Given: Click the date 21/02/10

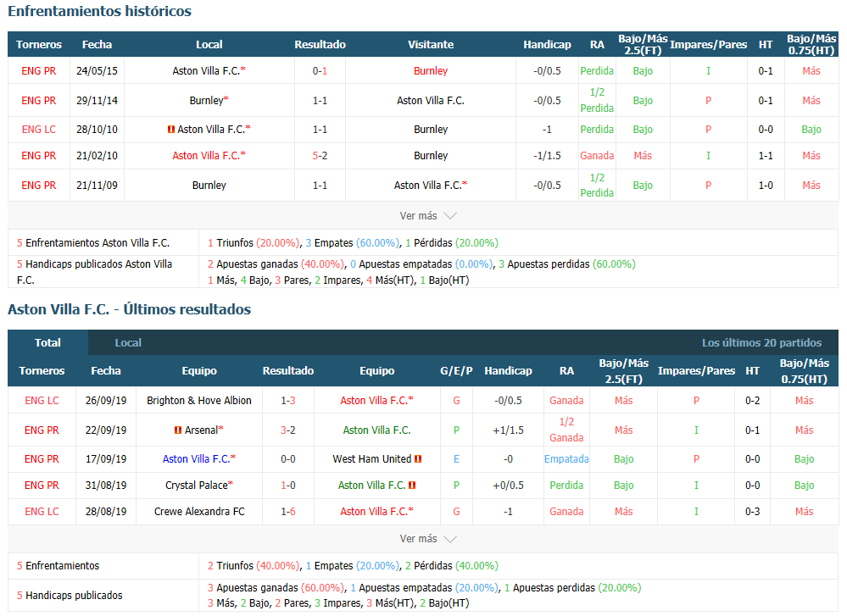Looking at the screenshot, I should point(97,156).
